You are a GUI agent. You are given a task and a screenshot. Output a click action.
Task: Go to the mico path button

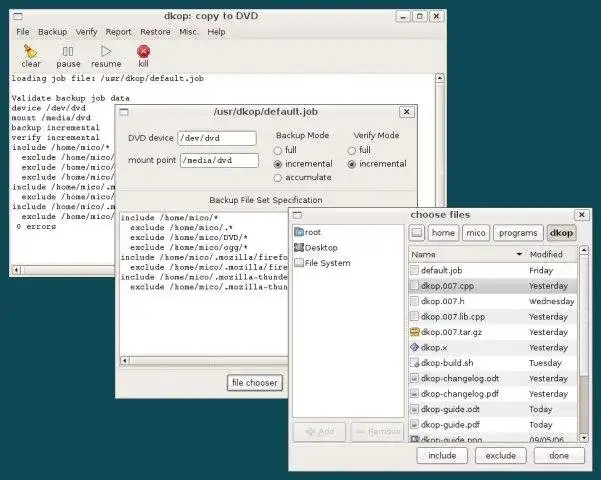pos(476,233)
